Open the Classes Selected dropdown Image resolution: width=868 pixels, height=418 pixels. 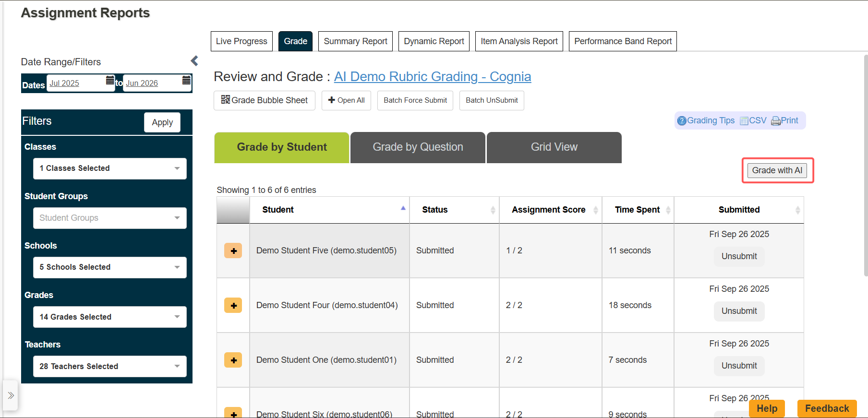point(110,168)
